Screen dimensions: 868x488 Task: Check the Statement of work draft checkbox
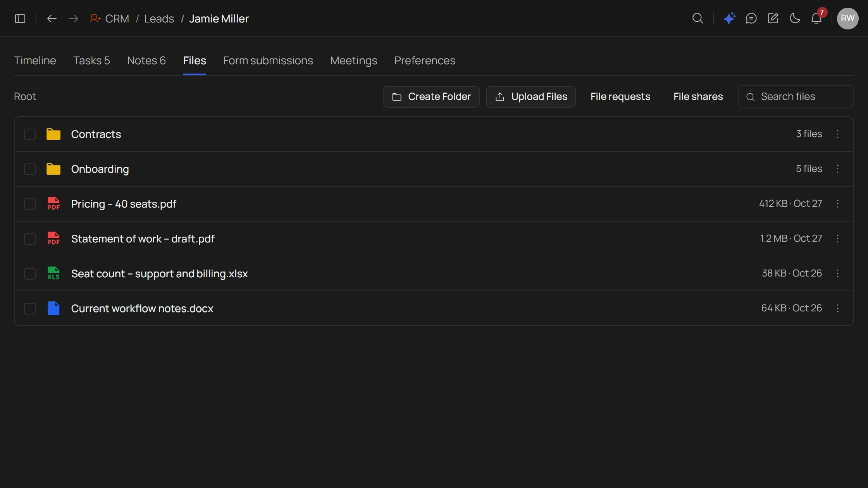(x=30, y=239)
